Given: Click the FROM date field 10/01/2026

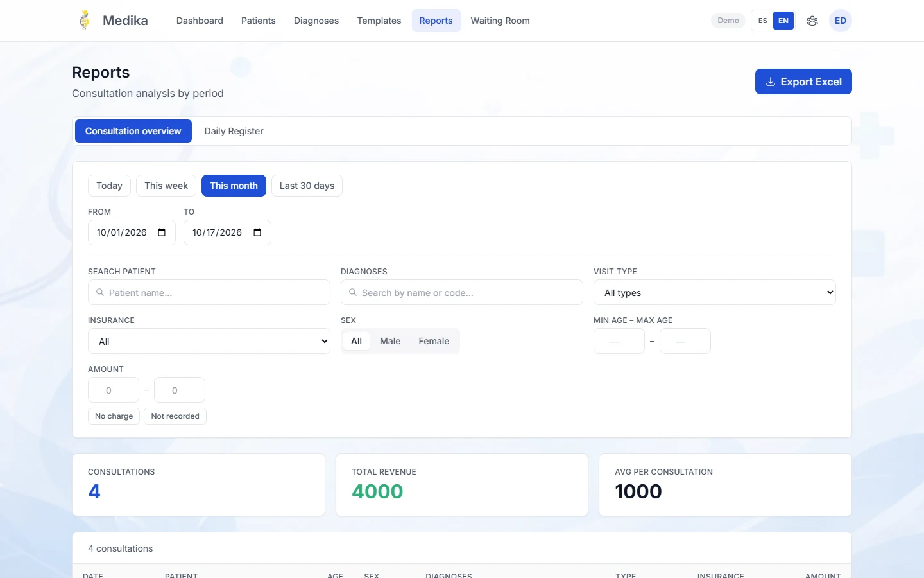Looking at the screenshot, I should [132, 232].
